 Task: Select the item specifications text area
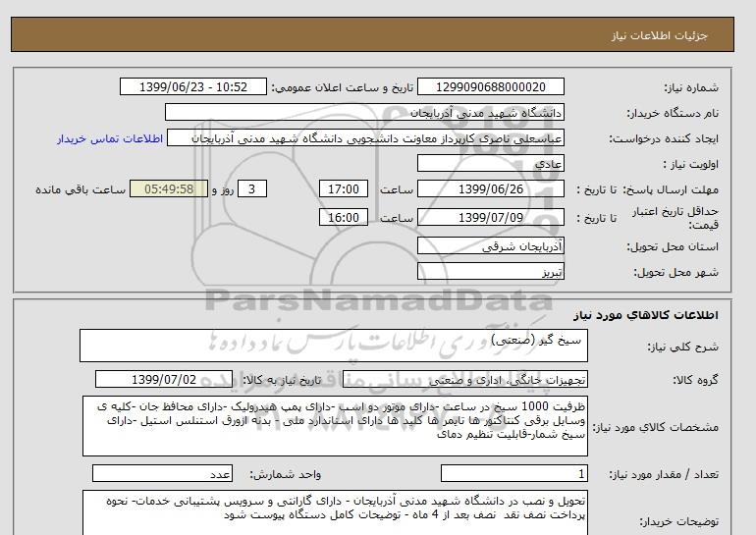[x=335, y=426]
